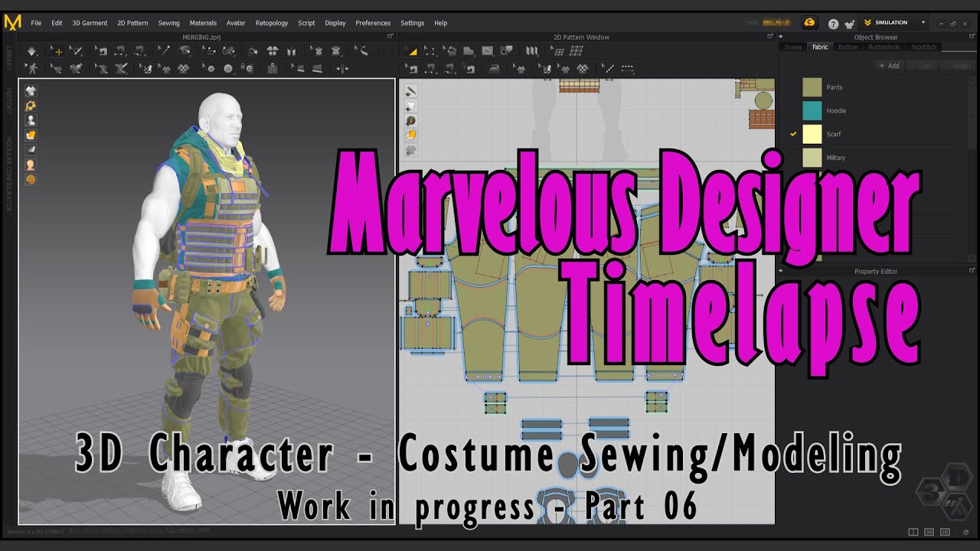Open the SIMULATION mode dropdown
Screen dimensions: 980x551
pos(893,23)
